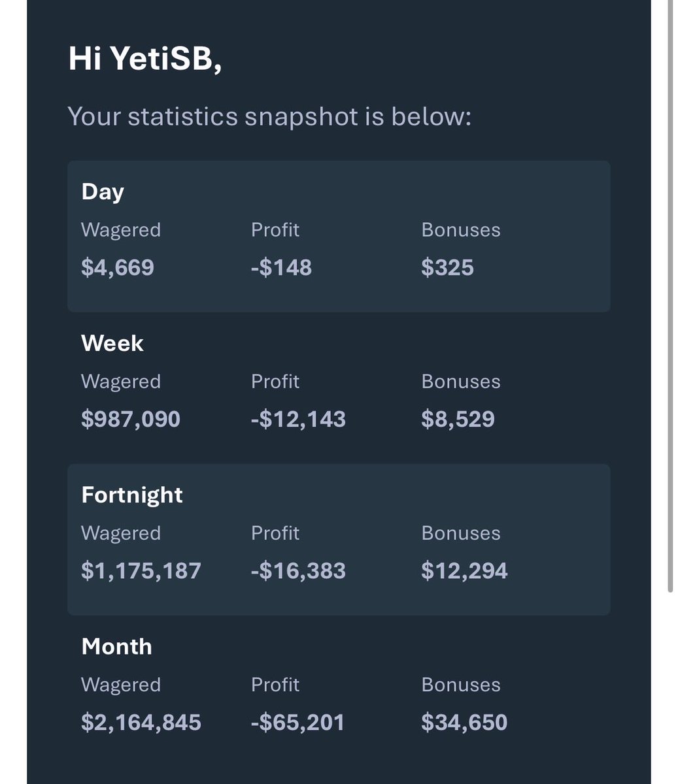The width and height of the screenshot is (678, 784).
Task: Select the Day wagered amount $4,669
Action: click(118, 267)
